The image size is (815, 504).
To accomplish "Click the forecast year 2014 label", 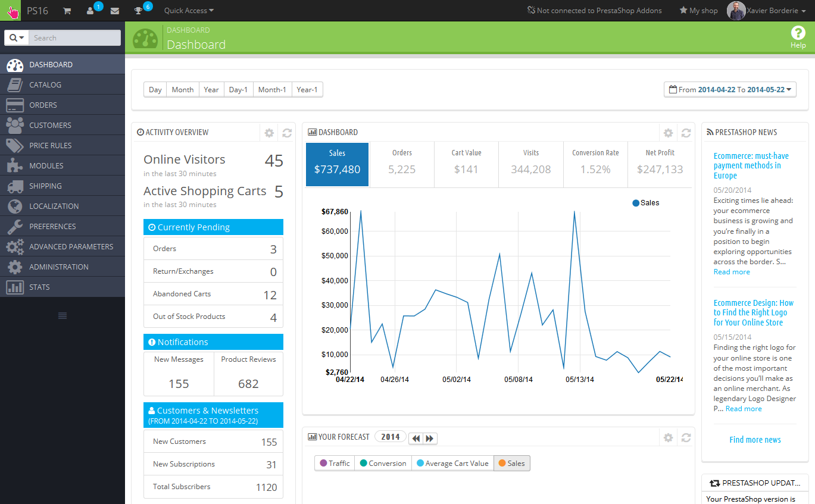I will (x=391, y=437).
